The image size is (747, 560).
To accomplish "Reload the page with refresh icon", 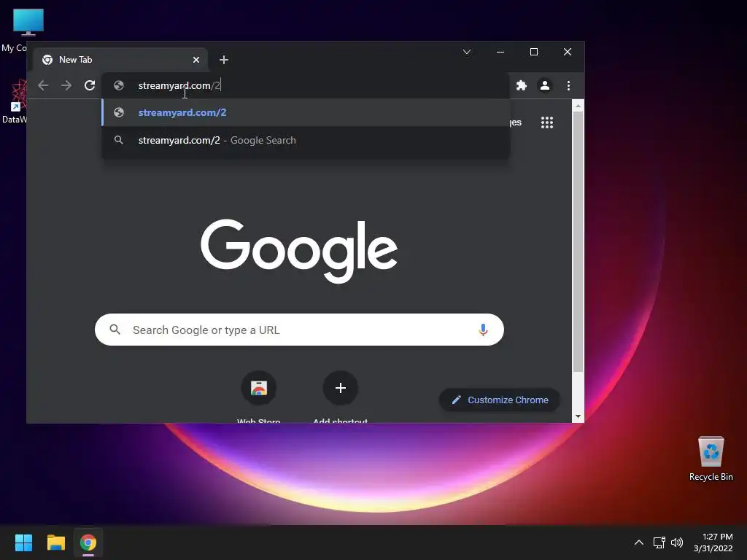I will 90,85.
